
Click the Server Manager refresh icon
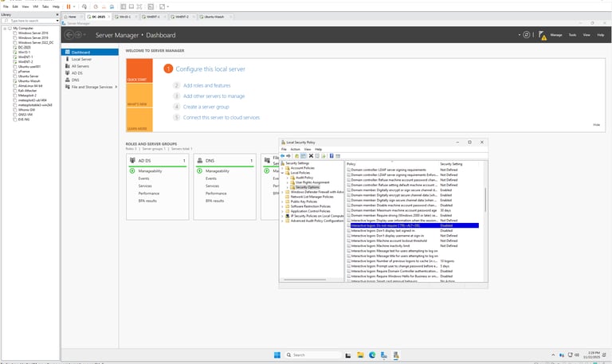click(526, 35)
